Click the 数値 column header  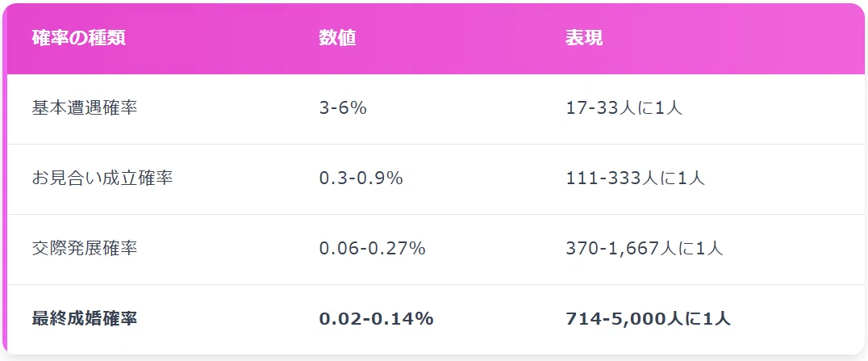click(337, 38)
